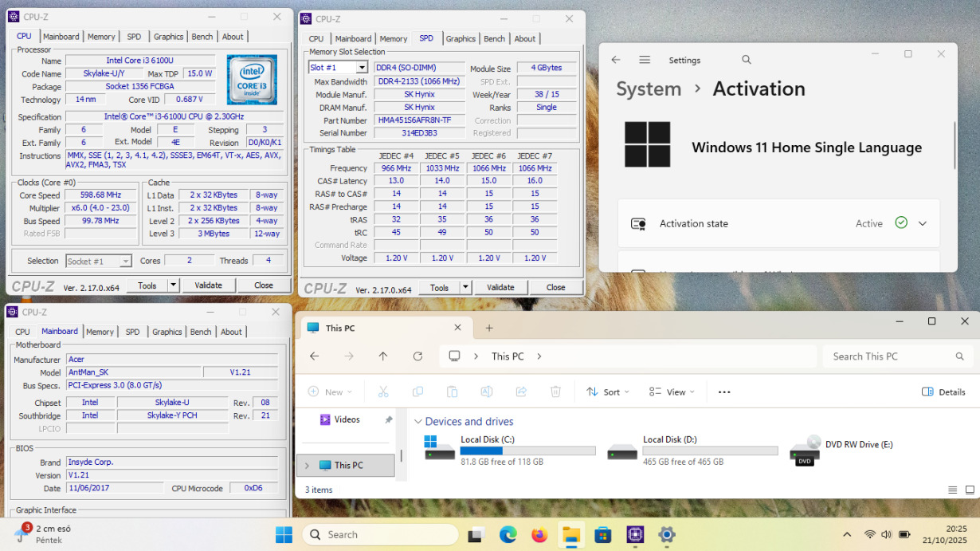The image size is (980, 551).
Task: Click the Local Disk (C:) storage usage bar
Action: coord(527,451)
